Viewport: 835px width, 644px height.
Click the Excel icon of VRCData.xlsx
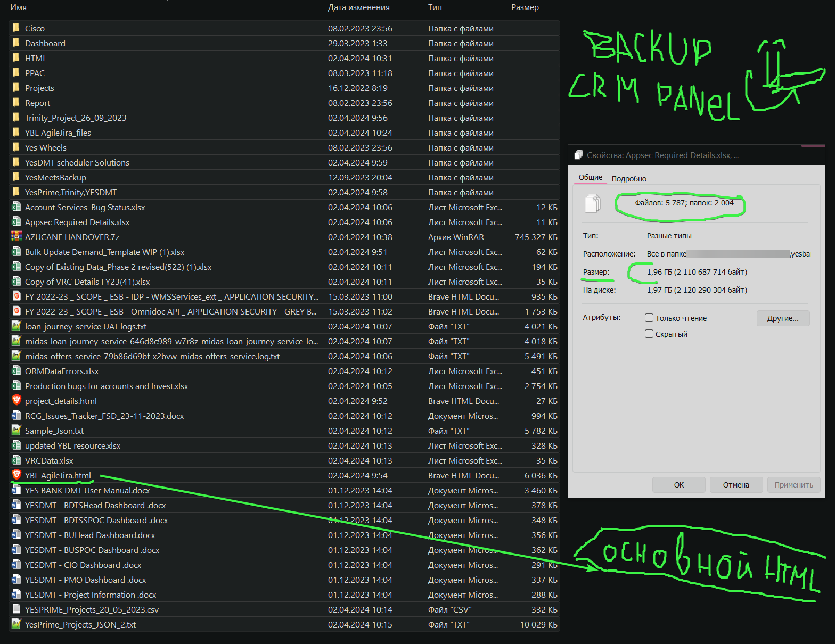click(x=16, y=460)
